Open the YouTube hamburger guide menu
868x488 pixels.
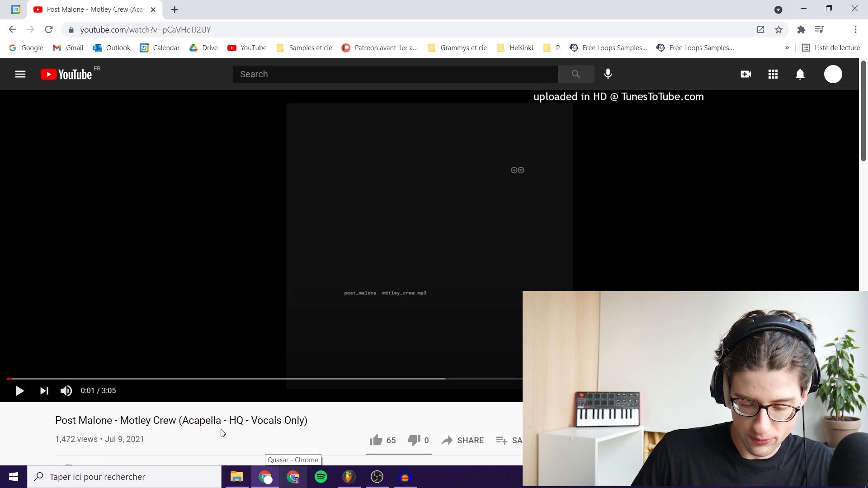pyautogui.click(x=20, y=74)
